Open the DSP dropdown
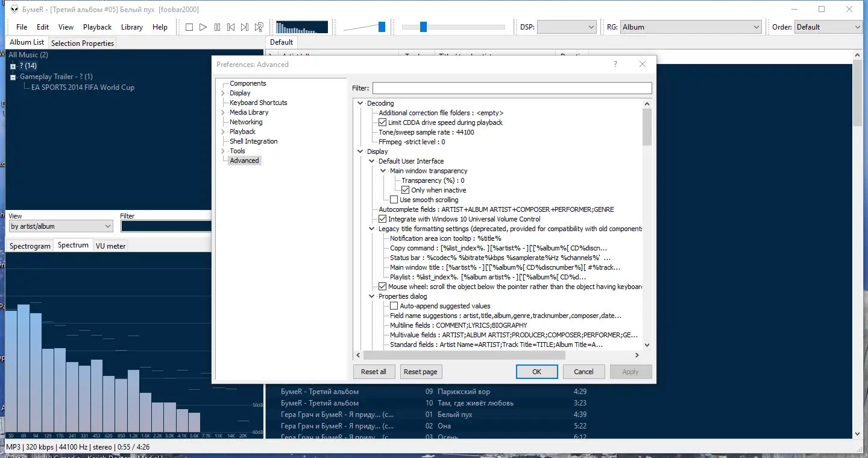The height and width of the screenshot is (458, 868). [x=567, y=27]
